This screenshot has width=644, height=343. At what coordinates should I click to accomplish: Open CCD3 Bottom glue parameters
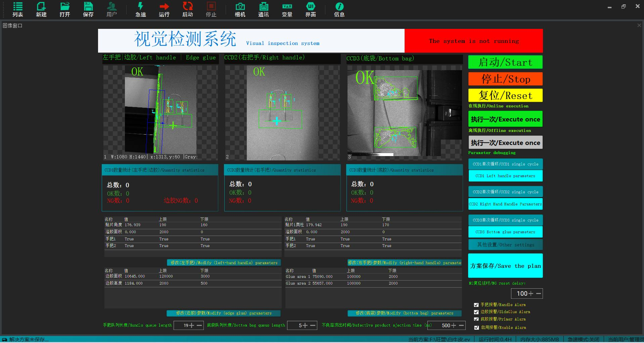pyautogui.click(x=505, y=232)
